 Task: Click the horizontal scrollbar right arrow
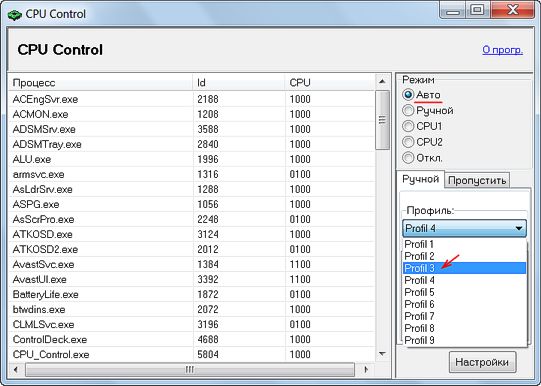(x=366, y=369)
